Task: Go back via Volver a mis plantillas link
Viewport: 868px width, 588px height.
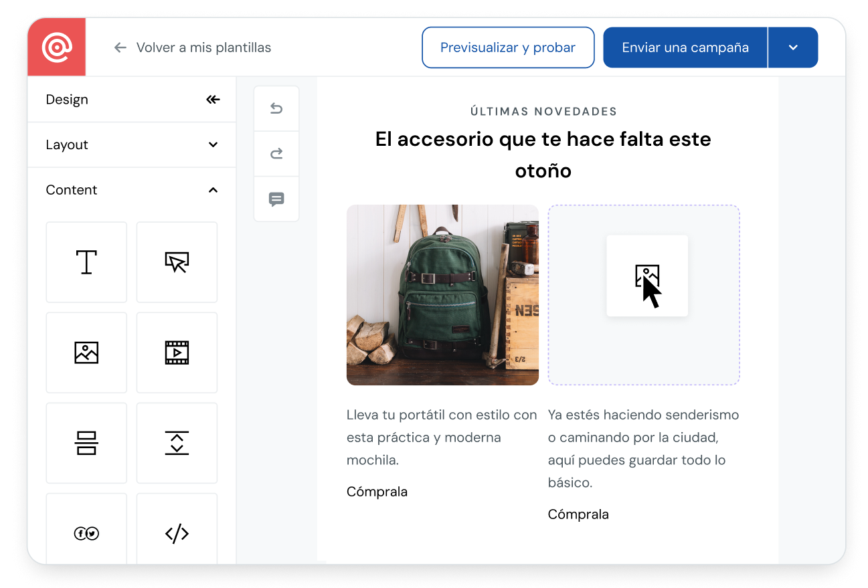Action: (203, 47)
